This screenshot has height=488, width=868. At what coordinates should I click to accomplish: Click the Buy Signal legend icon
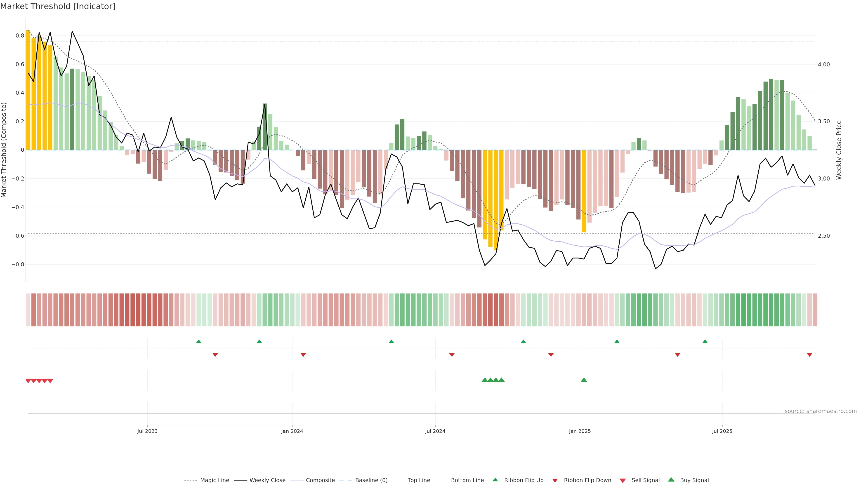pos(671,480)
